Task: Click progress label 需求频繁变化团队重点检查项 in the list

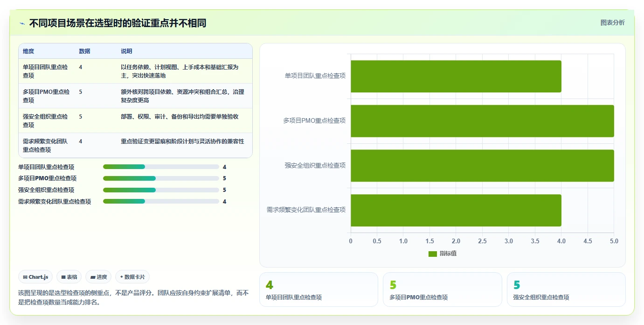Action: coord(55,202)
